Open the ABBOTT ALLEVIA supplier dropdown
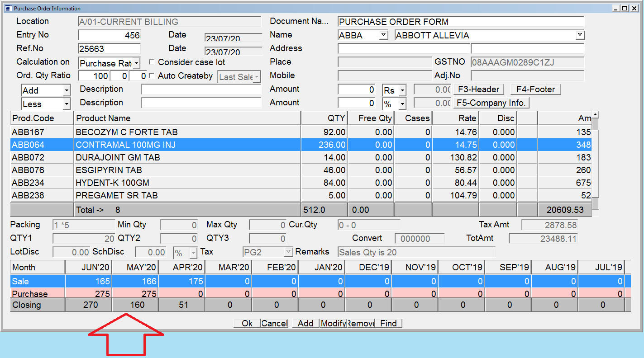The width and height of the screenshot is (644, 358). tap(580, 35)
